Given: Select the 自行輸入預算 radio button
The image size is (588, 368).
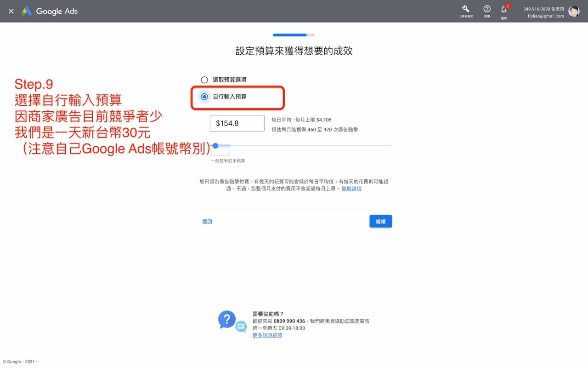Looking at the screenshot, I should (204, 97).
